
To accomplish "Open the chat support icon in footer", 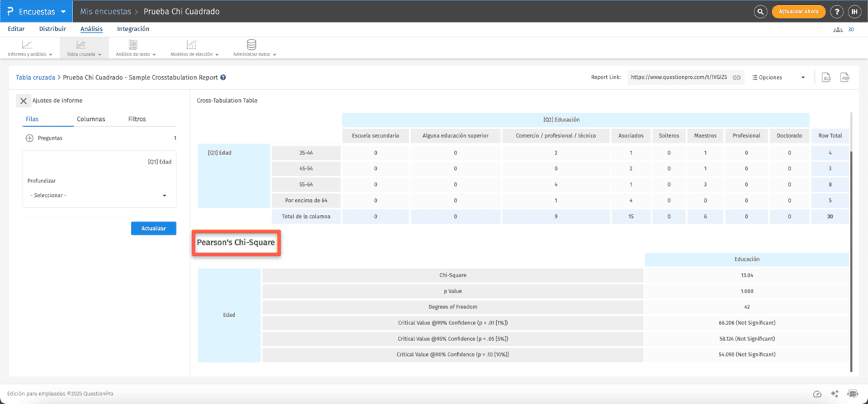I will coord(853,394).
